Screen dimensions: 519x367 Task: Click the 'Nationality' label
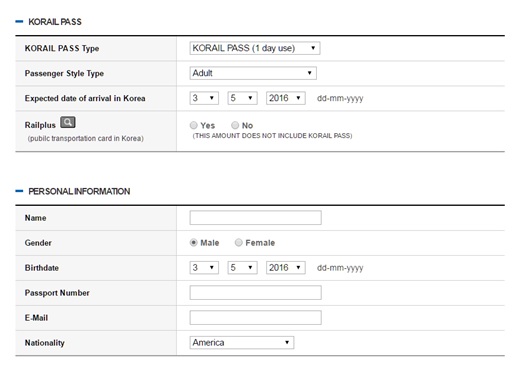point(45,343)
